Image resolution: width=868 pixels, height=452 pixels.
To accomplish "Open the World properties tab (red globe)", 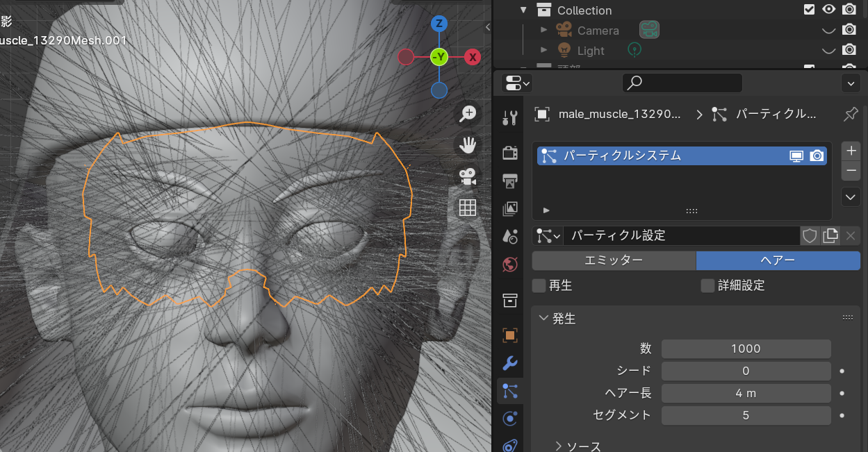I will click(x=510, y=264).
